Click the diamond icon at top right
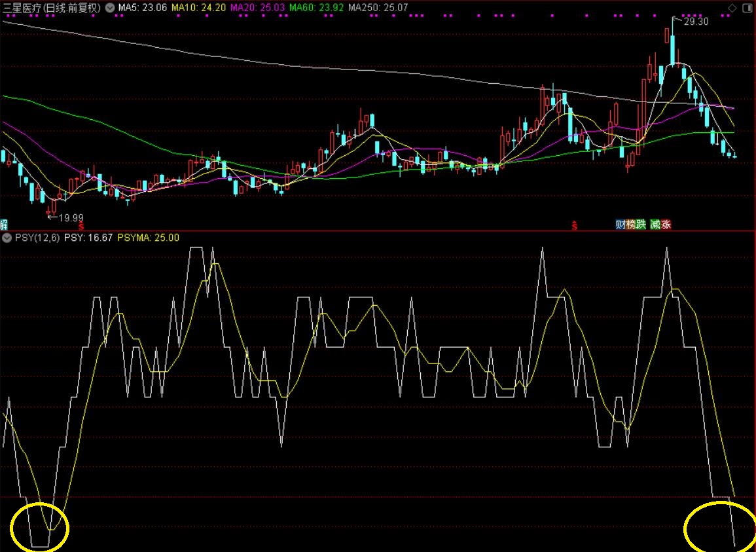 [x=732, y=8]
